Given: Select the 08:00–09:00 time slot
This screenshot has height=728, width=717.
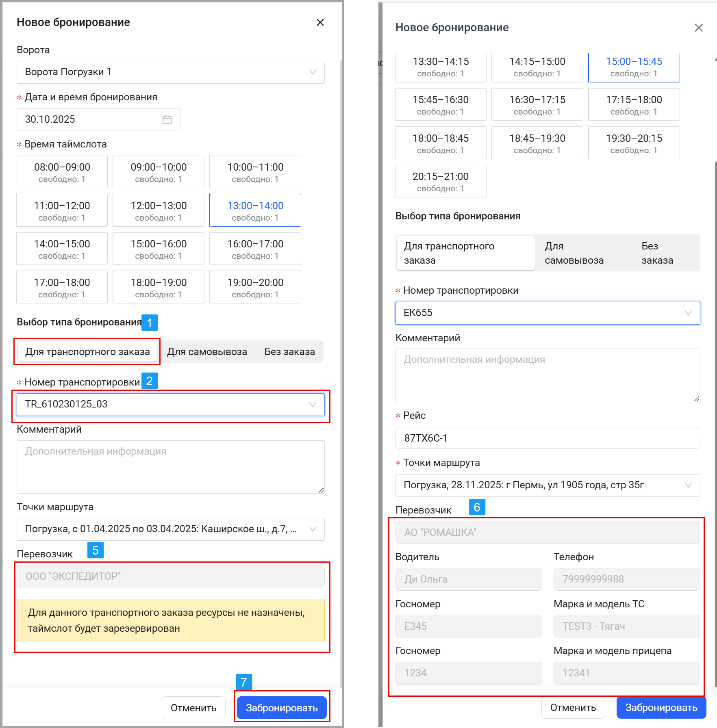Looking at the screenshot, I should (x=62, y=172).
